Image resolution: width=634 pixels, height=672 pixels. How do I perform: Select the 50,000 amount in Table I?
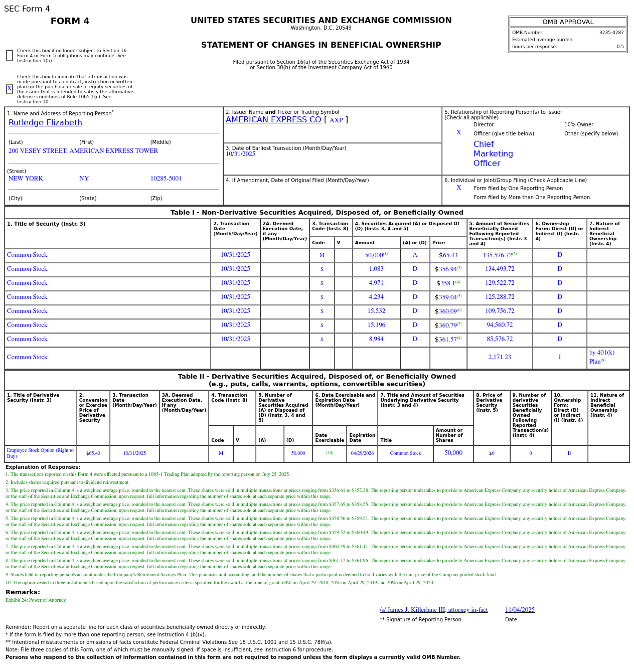tap(374, 255)
